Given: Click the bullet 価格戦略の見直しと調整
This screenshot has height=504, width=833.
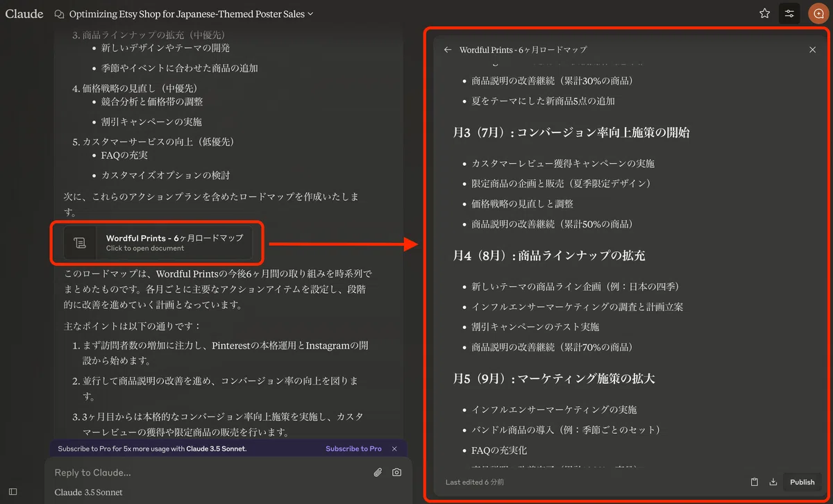Looking at the screenshot, I should [x=522, y=203].
